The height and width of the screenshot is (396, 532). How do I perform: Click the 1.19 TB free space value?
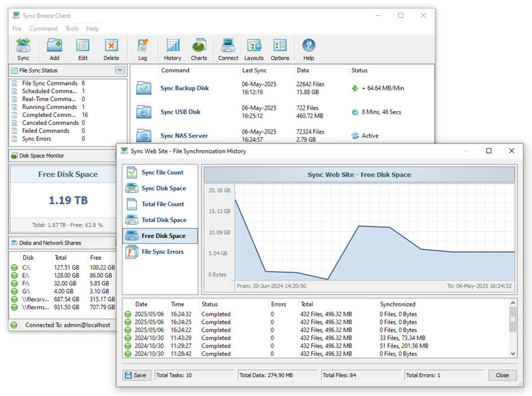click(68, 201)
